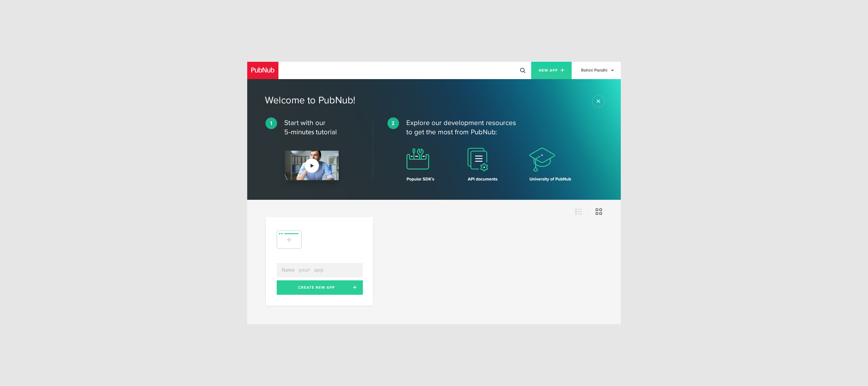Viewport: 868px width, 386px height.
Task: Click the NEW APP button in header
Action: click(551, 70)
